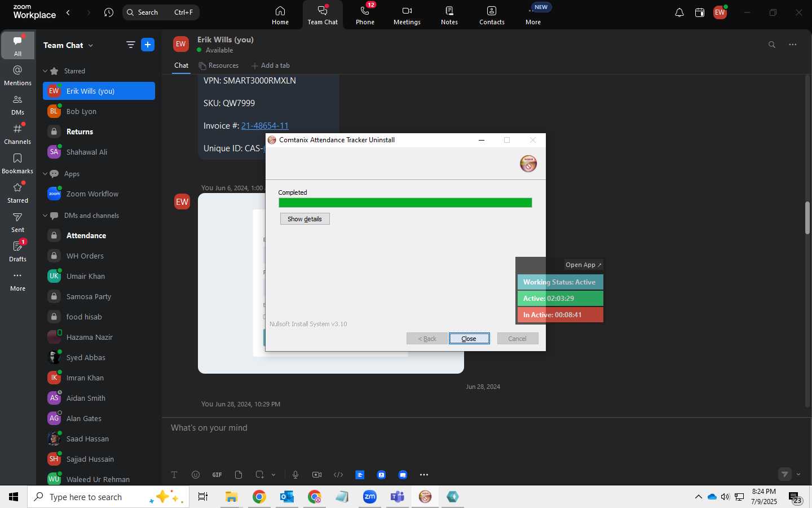Insert code snippet with code icon
The height and width of the screenshot is (508, 812).
pos(338,475)
